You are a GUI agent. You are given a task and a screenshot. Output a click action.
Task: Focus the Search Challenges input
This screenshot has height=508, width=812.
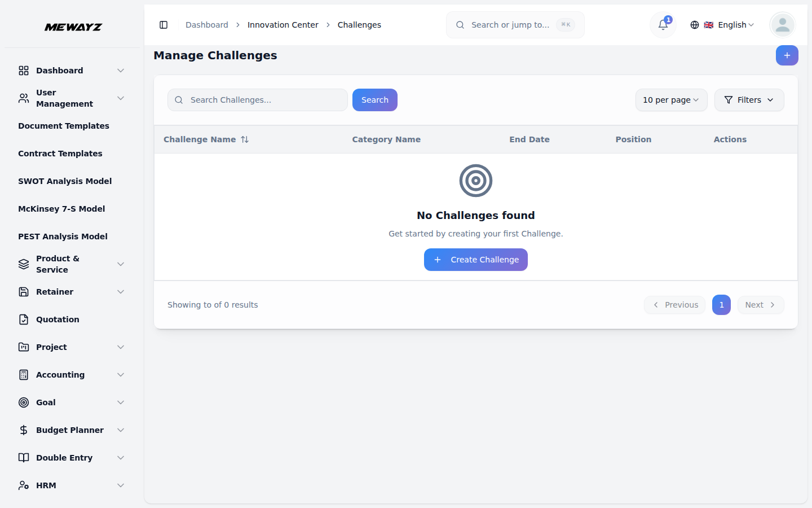pos(258,100)
